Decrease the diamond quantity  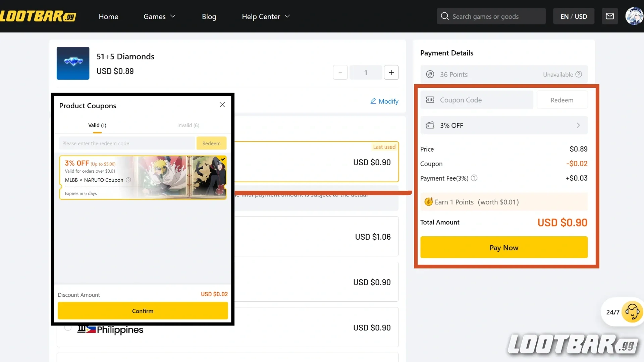(x=340, y=72)
